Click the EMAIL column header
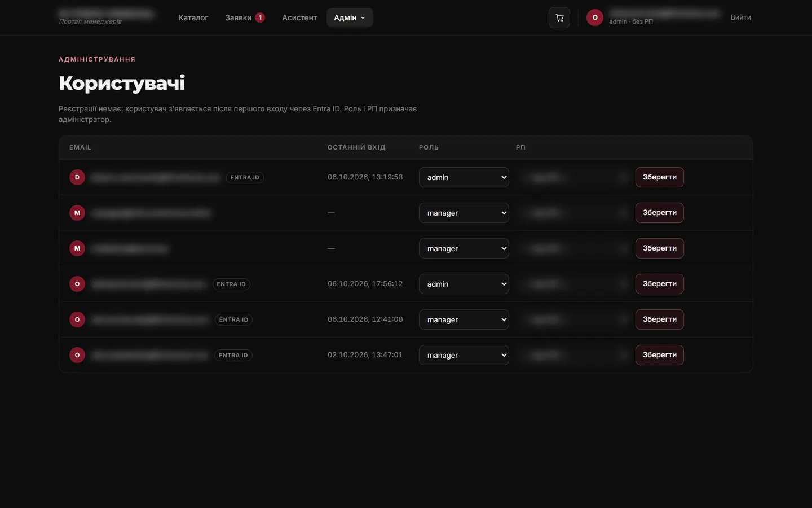Screen dimensions: 812x508 (80, 147)
